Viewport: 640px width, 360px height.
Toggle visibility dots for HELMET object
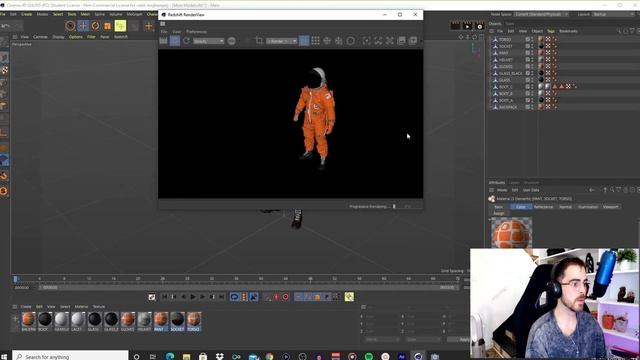[x=532, y=60]
